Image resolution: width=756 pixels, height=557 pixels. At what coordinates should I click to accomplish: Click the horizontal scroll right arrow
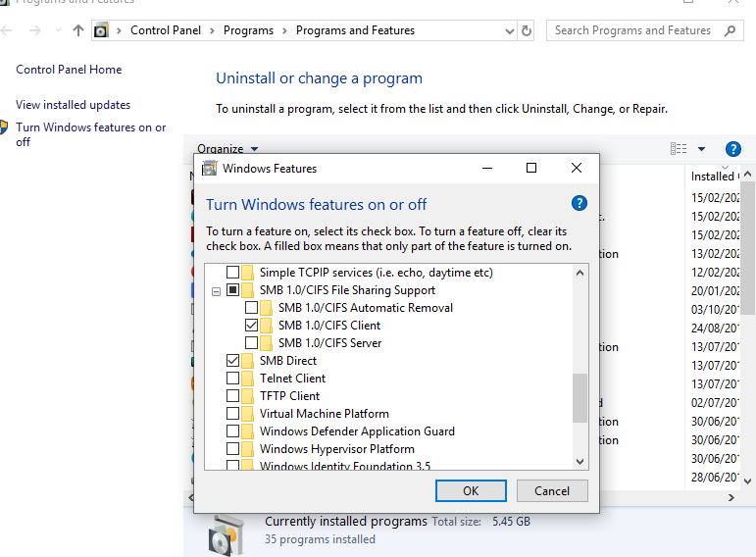tap(731, 497)
